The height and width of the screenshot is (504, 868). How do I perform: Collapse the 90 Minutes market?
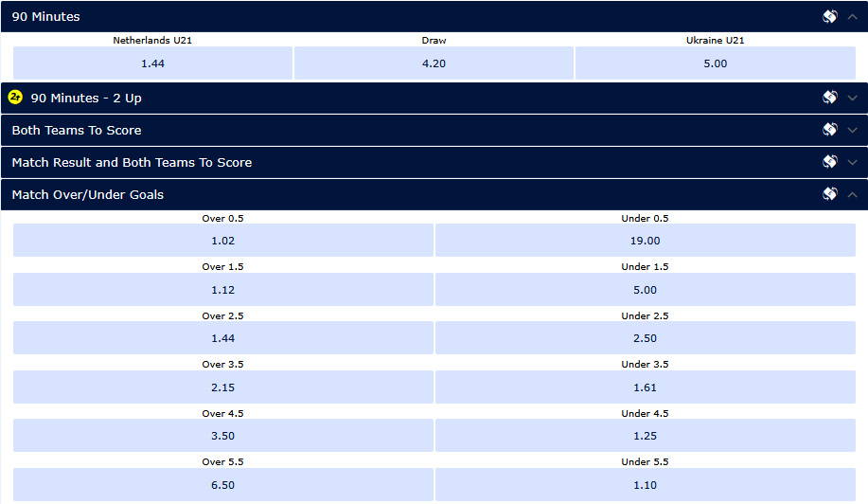pos(853,17)
